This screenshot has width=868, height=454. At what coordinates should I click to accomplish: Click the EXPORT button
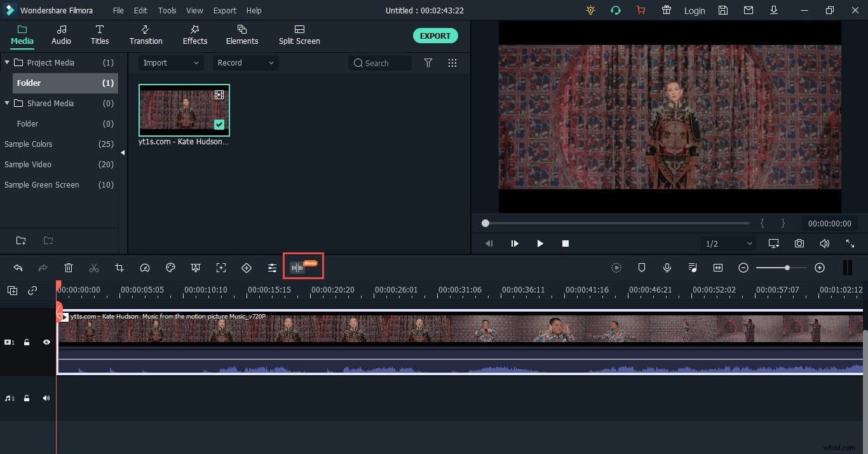435,36
